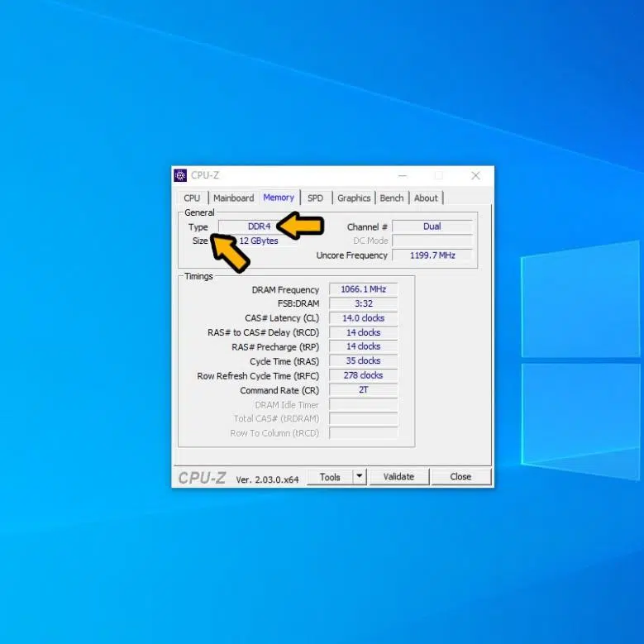
Task: Click the Uncore Frequency 1199.7 MHz value
Action: click(432, 255)
